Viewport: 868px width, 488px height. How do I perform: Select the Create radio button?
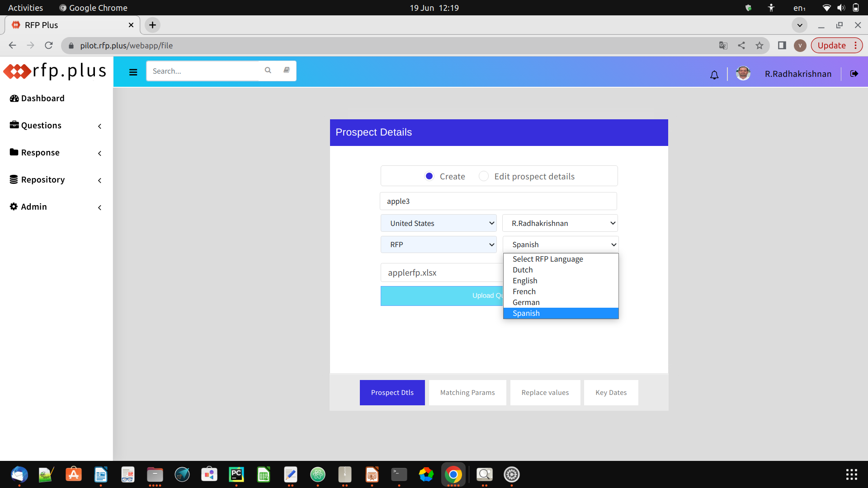(x=429, y=176)
